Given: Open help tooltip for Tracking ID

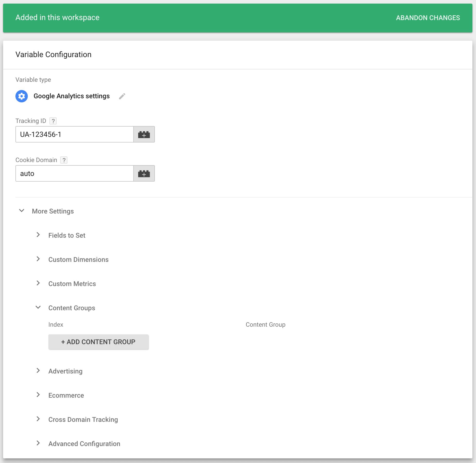Looking at the screenshot, I should (x=53, y=121).
